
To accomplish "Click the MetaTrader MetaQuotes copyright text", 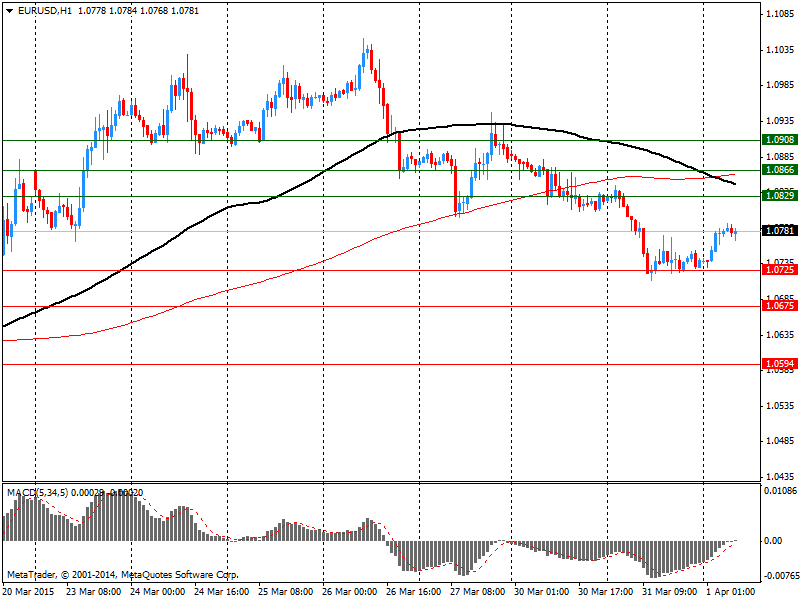I will click(122, 575).
